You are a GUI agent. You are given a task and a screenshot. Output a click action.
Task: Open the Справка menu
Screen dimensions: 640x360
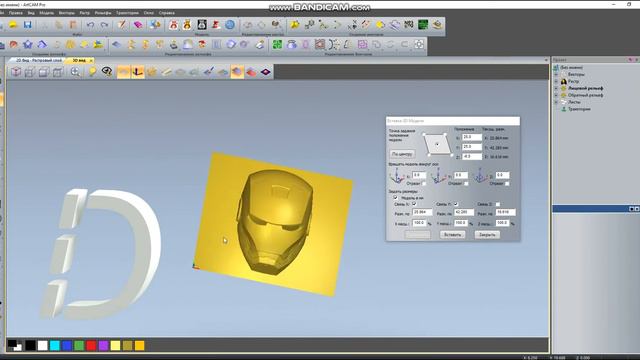point(167,13)
